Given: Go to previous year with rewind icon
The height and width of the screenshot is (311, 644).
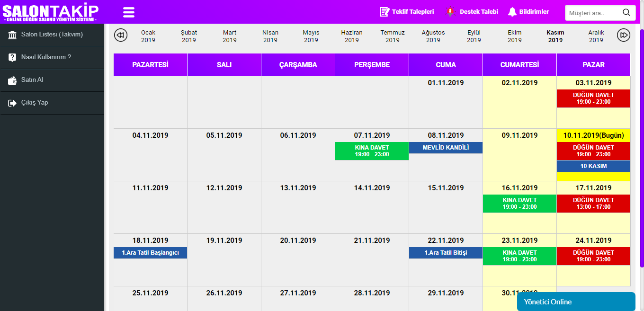Looking at the screenshot, I should click(x=121, y=35).
